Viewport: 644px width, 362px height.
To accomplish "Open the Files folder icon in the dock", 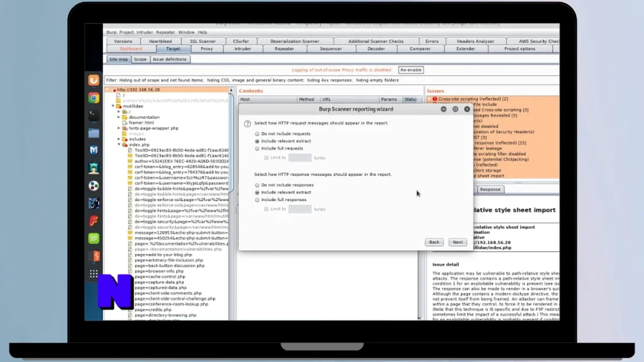I will tap(94, 133).
